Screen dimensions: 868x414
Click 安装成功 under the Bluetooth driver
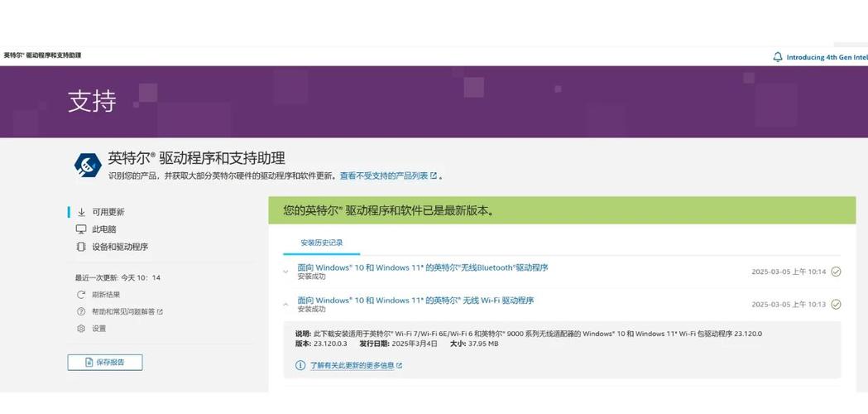coord(312,276)
